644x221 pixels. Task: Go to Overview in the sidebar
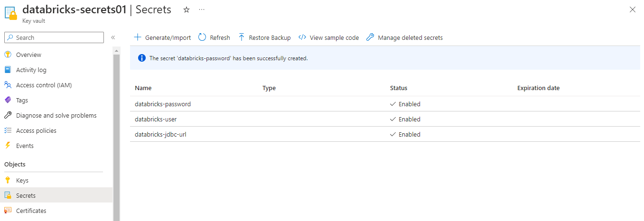click(28, 55)
